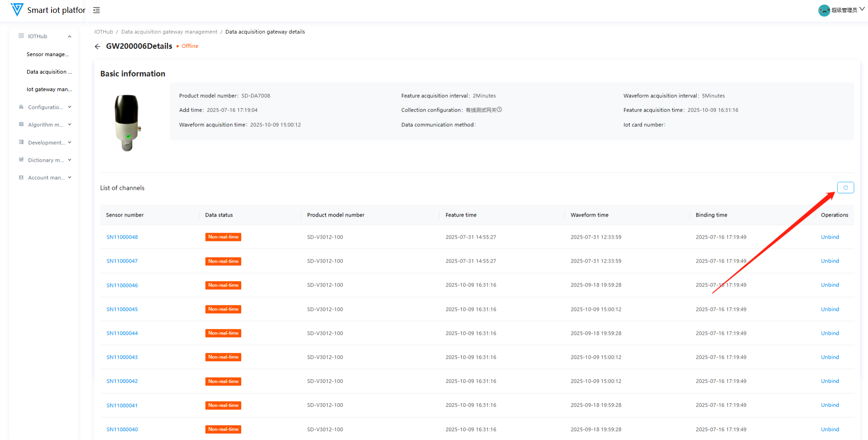Expand the Development sidebar menu
This screenshot has height=440, width=868.
[x=69, y=143]
